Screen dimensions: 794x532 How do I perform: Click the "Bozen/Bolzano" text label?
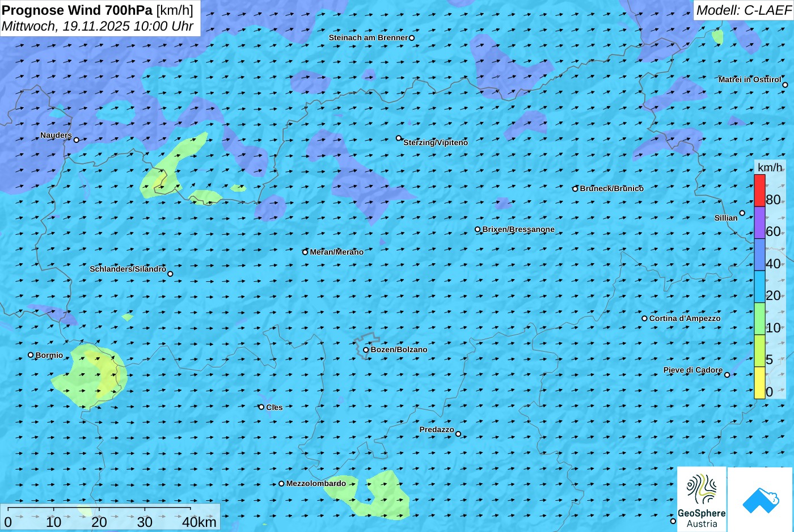click(399, 349)
